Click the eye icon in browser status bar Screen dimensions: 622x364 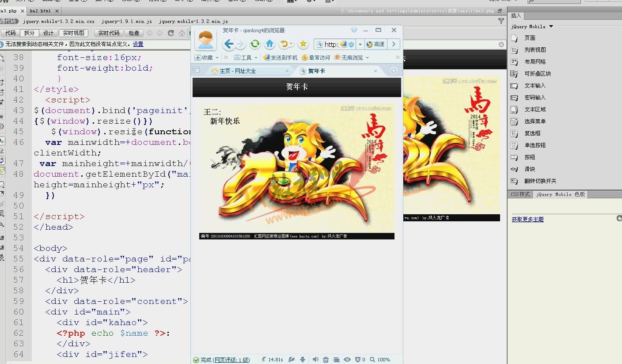coord(347,360)
